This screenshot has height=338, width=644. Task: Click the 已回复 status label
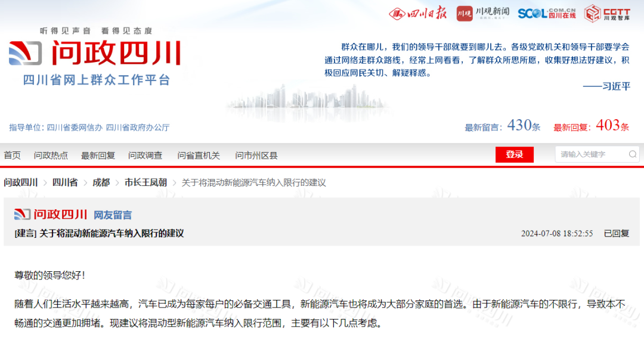click(617, 233)
